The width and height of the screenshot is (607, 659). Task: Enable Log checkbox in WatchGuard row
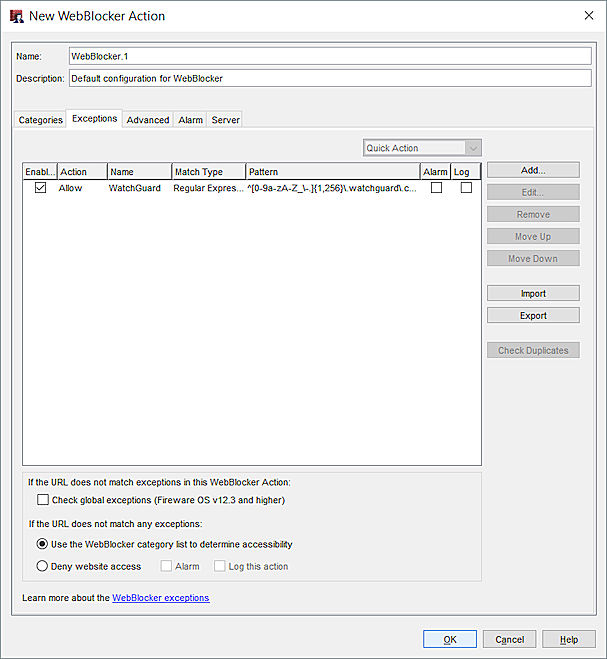(466, 188)
